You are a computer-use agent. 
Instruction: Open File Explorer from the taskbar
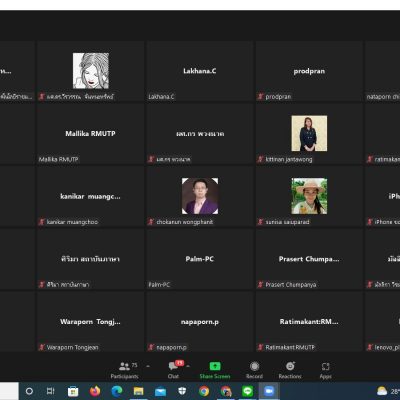tap(138, 391)
